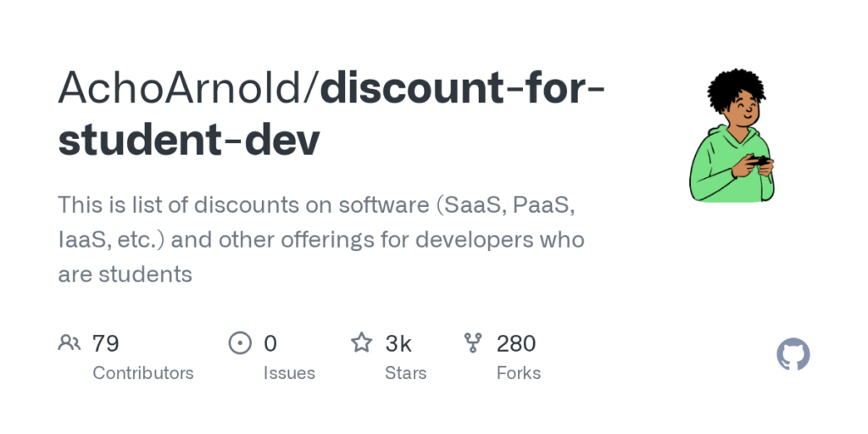The height and width of the screenshot is (434, 868).
Task: Click the game controller in the avatar's hands
Action: coord(760,160)
